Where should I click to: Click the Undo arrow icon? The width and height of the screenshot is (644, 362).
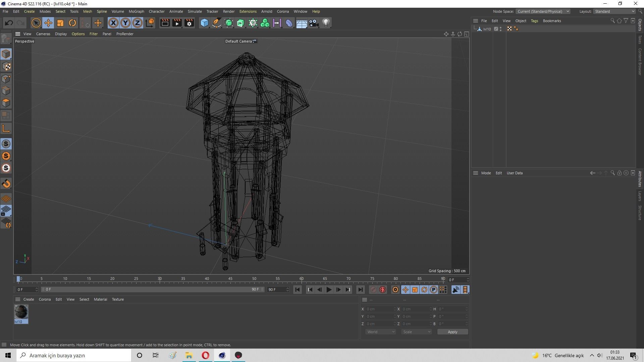pos(9,23)
